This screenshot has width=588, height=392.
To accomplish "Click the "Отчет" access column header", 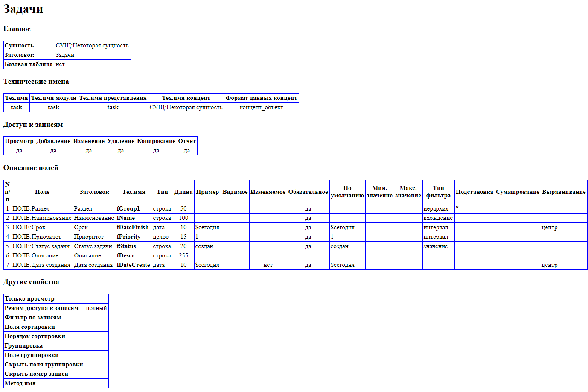I will coord(187,141).
